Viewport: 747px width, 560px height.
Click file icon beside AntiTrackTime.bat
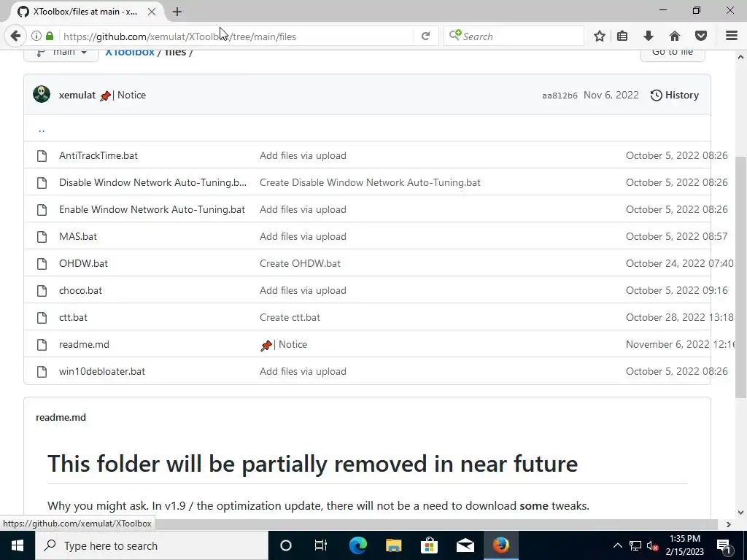(x=42, y=156)
